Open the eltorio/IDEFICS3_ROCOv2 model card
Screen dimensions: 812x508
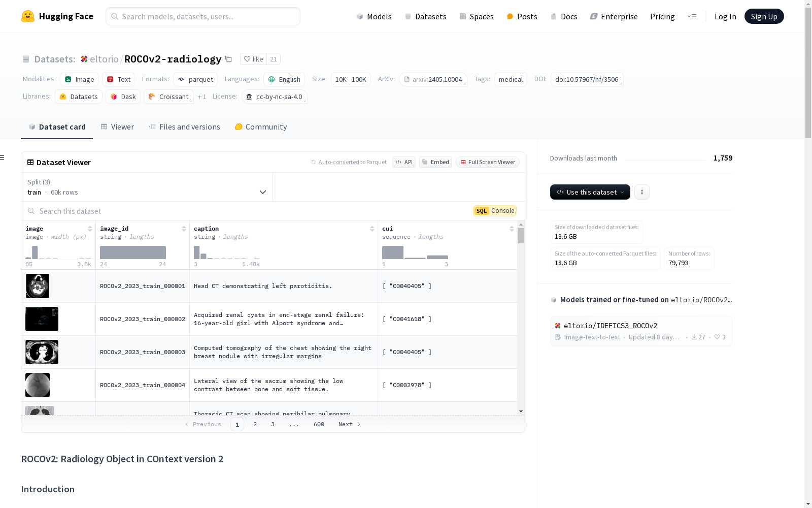641,331
